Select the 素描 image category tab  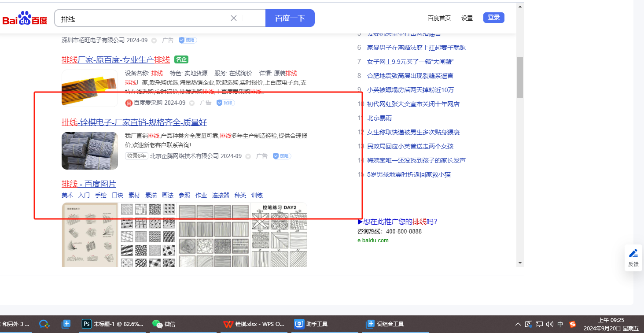click(151, 195)
